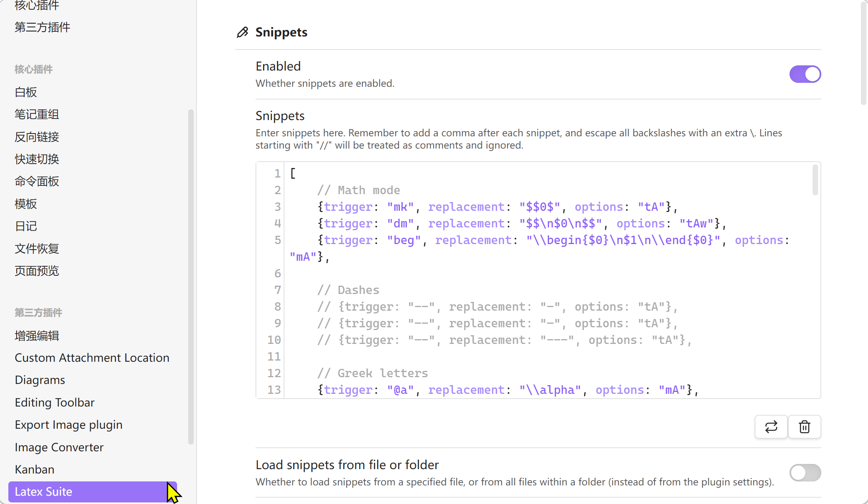Open 日记 core plugin settings
The width and height of the screenshot is (868, 504).
click(26, 226)
